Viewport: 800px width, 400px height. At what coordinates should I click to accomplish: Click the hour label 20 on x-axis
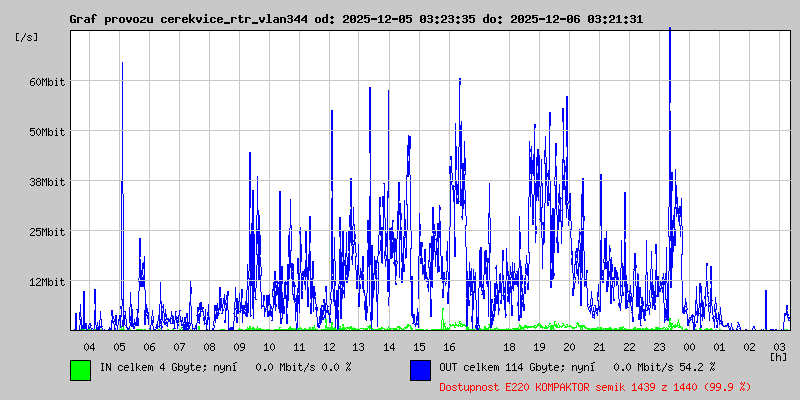point(569,347)
